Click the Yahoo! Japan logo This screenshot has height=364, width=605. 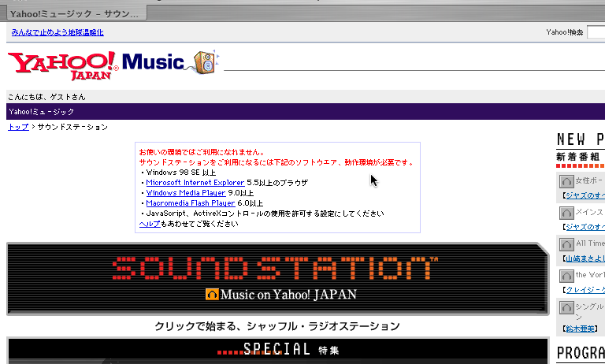click(63, 65)
